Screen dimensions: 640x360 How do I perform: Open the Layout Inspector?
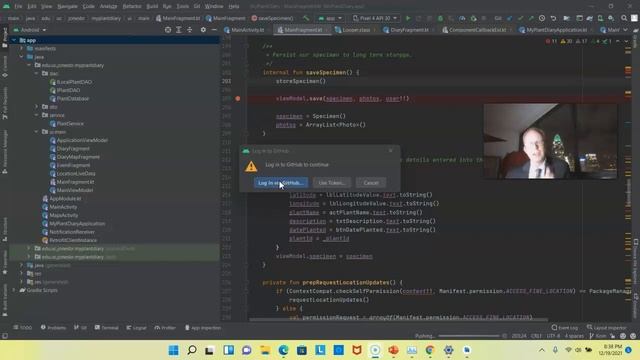[606, 327]
